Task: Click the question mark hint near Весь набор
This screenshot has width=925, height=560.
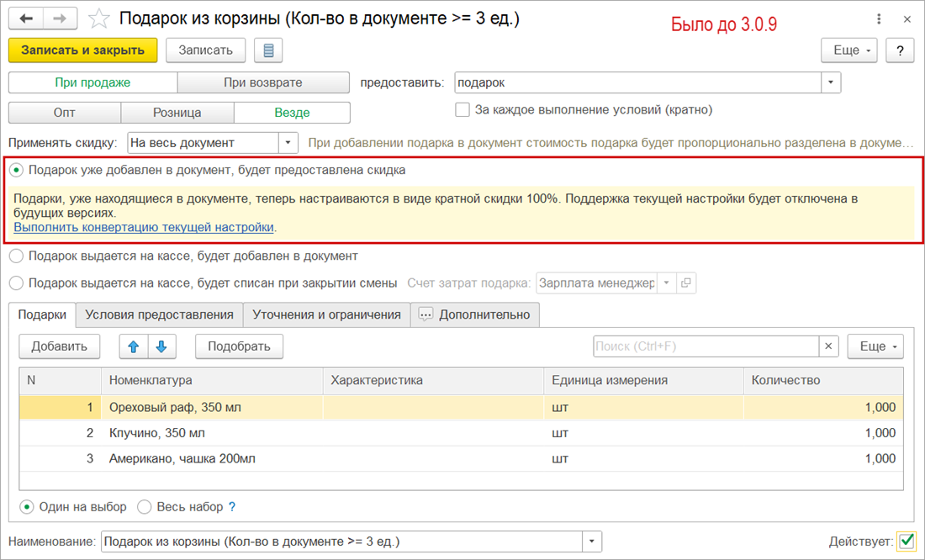Action: coord(233,507)
